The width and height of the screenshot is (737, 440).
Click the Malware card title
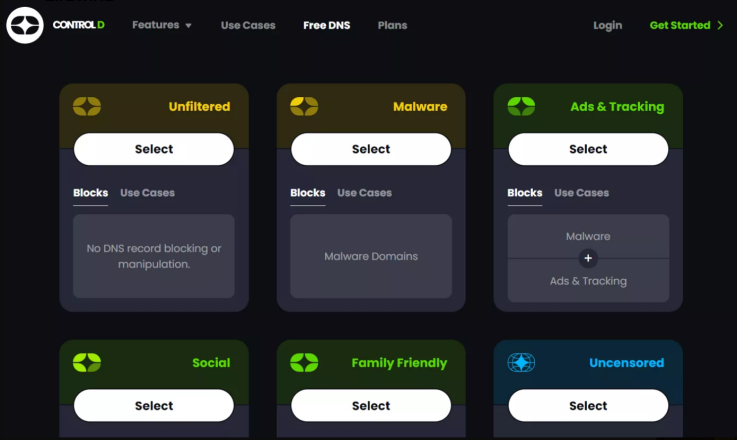tap(420, 107)
